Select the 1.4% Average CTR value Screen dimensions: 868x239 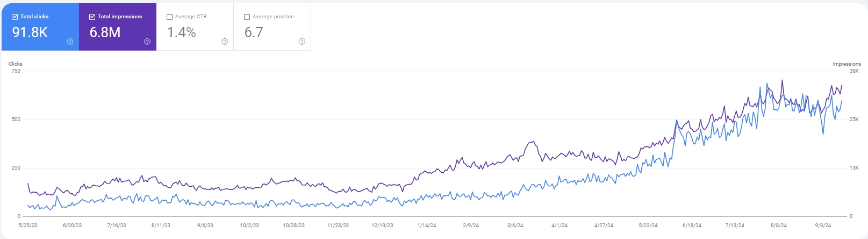point(182,32)
